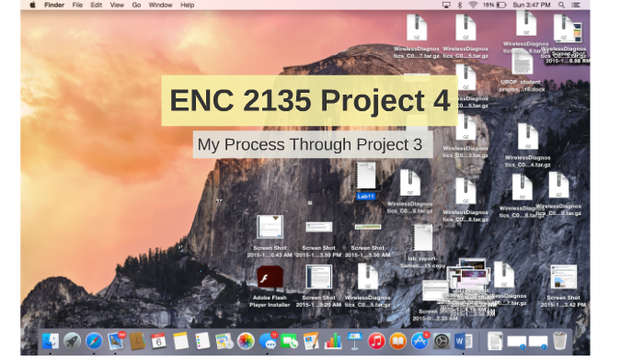Open Pages app in Dock

tap(311, 341)
